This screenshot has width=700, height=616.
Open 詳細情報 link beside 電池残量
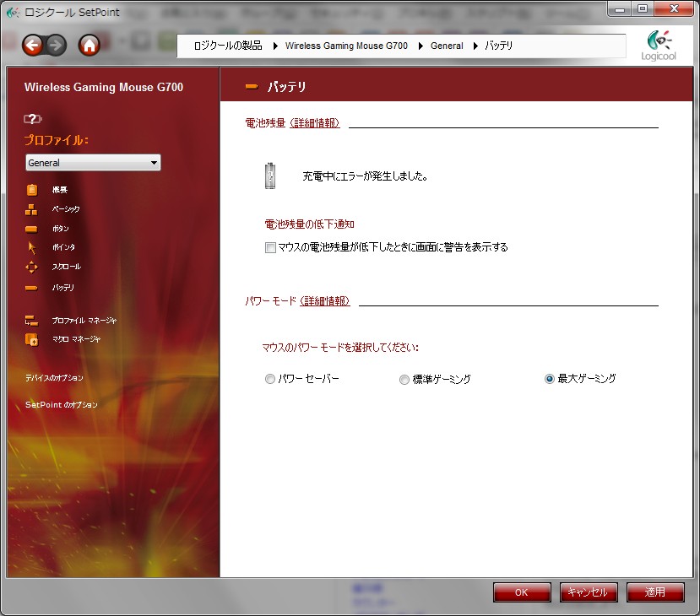[x=315, y=123]
